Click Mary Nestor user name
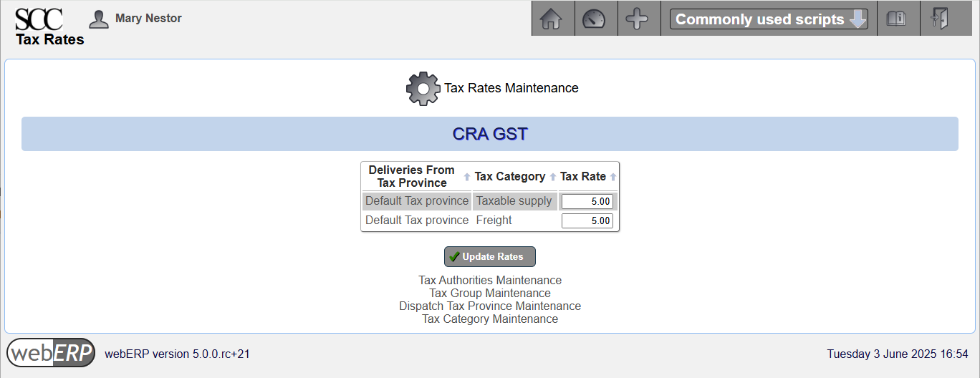This screenshot has height=378, width=980. click(x=148, y=19)
